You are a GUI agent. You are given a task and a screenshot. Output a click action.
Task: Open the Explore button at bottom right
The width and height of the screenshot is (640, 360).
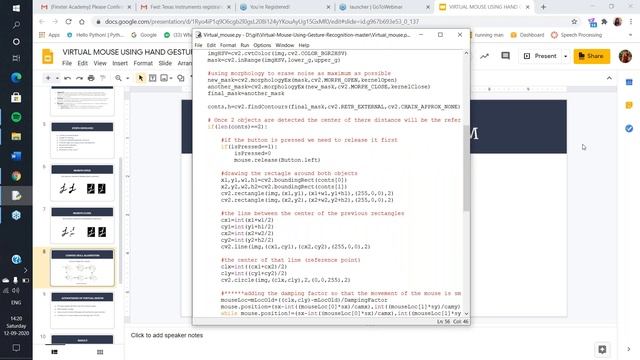[x=602, y=349]
